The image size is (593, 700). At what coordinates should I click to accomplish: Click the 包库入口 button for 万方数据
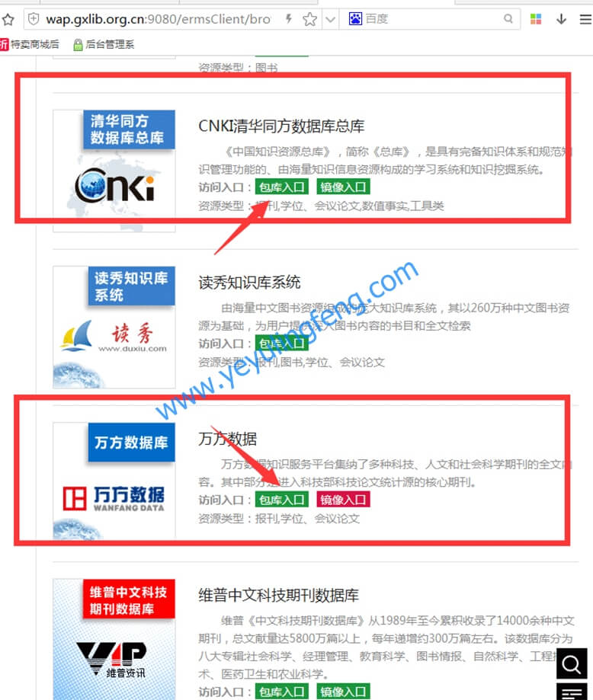tap(281, 500)
